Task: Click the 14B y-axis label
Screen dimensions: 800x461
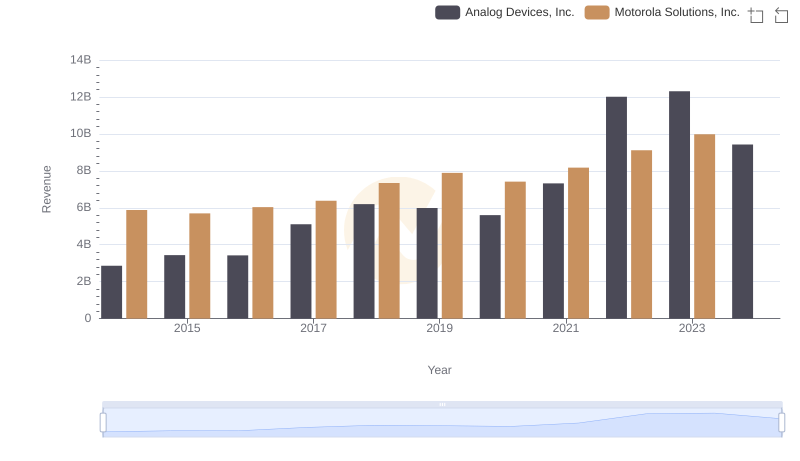Action: pos(80,60)
